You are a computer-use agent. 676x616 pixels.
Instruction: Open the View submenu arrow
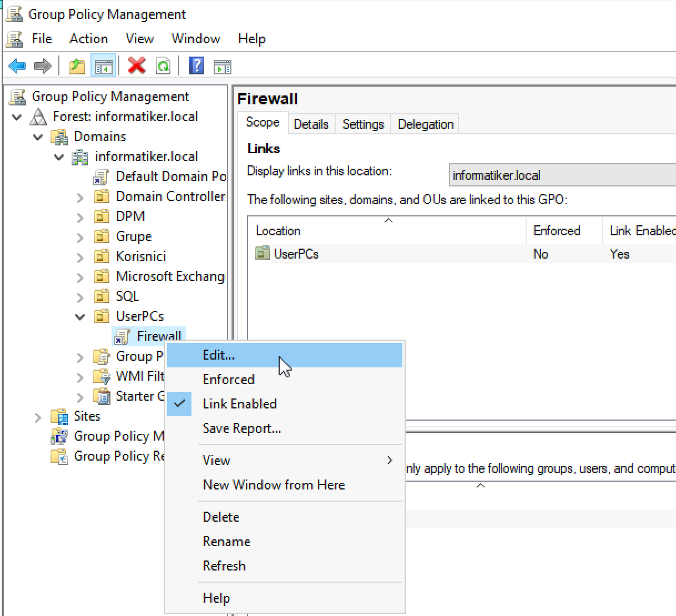pyautogui.click(x=390, y=460)
